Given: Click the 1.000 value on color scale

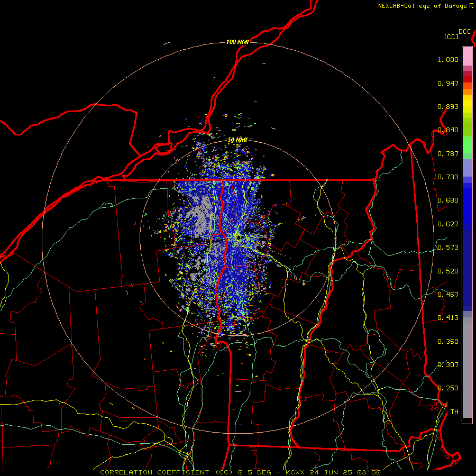Looking at the screenshot, I should pos(448,59).
